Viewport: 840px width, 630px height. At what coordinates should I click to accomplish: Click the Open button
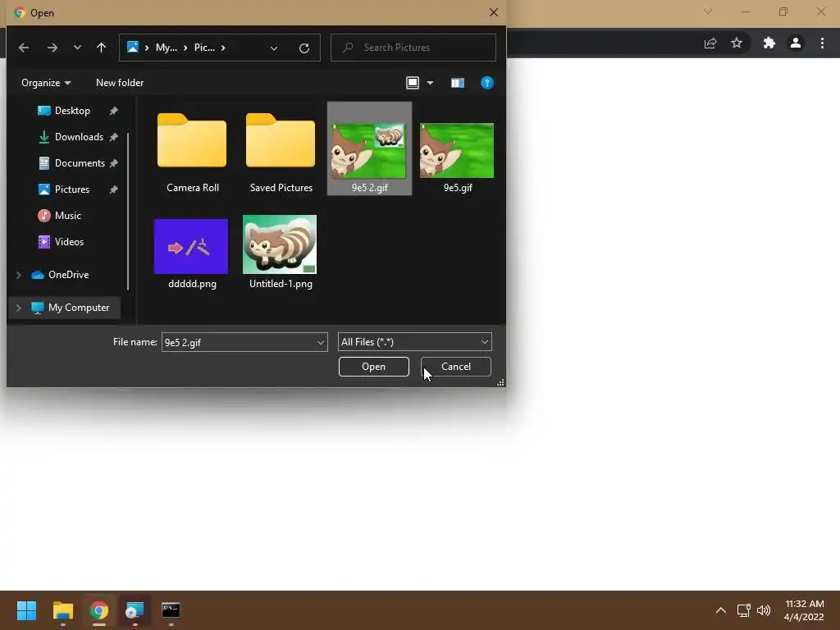[x=374, y=367]
